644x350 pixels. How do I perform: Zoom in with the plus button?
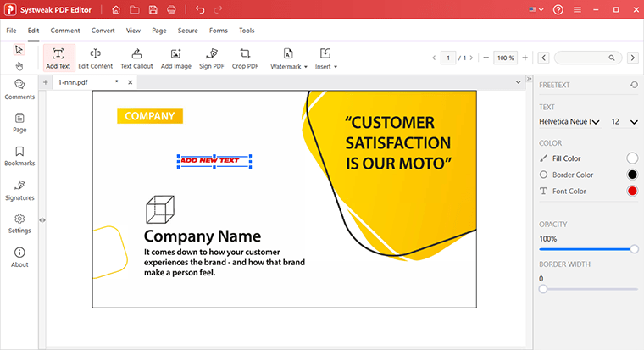525,58
